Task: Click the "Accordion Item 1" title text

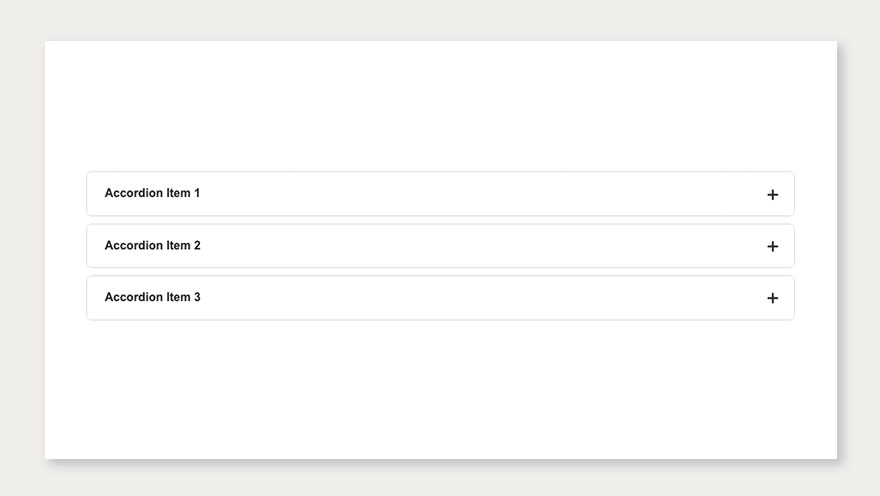Action: 152,193
